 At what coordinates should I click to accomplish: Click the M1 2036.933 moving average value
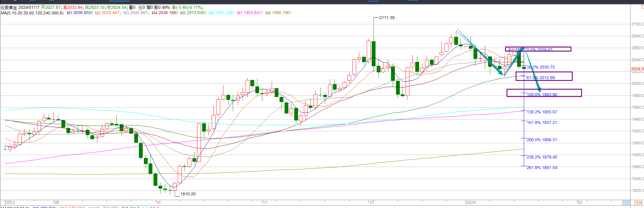[80, 13]
